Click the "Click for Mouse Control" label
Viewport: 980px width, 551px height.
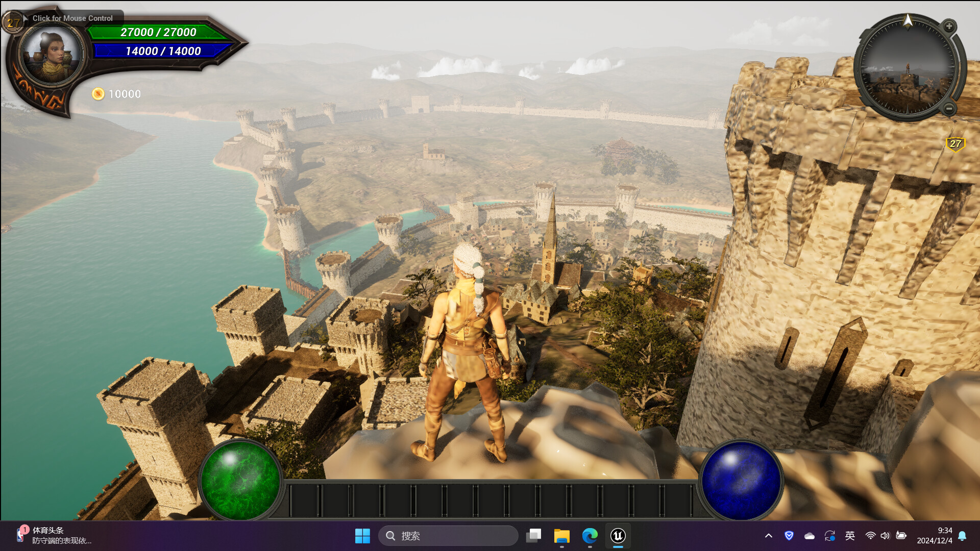tap(72, 18)
